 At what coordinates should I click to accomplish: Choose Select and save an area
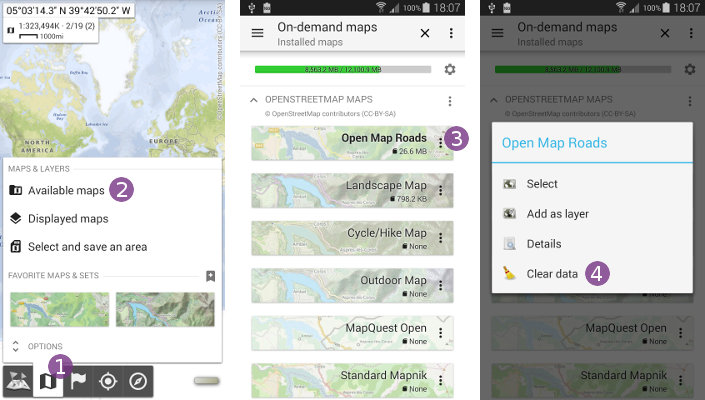pos(78,247)
